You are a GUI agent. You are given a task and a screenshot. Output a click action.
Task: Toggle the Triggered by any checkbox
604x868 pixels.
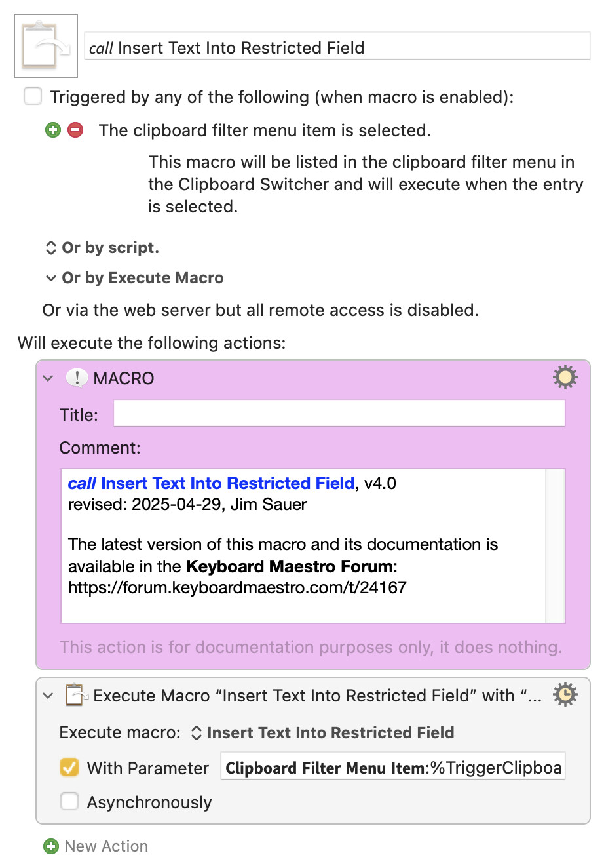click(x=33, y=96)
